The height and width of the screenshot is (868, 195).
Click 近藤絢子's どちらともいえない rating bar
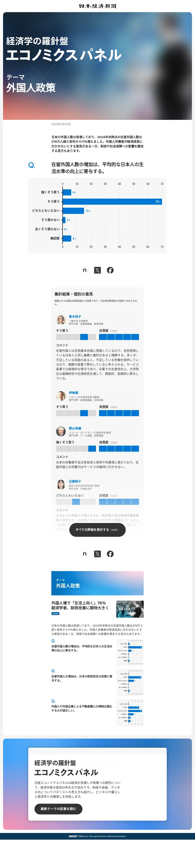pos(76,502)
